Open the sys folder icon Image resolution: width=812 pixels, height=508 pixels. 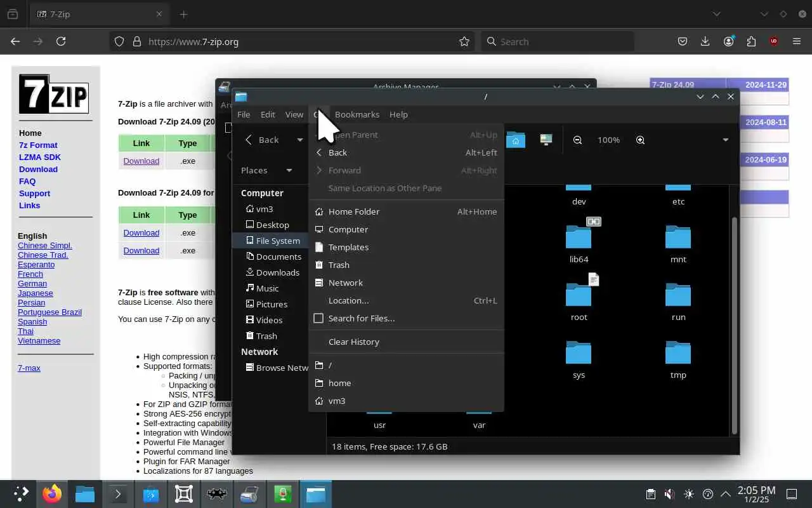[579, 352]
